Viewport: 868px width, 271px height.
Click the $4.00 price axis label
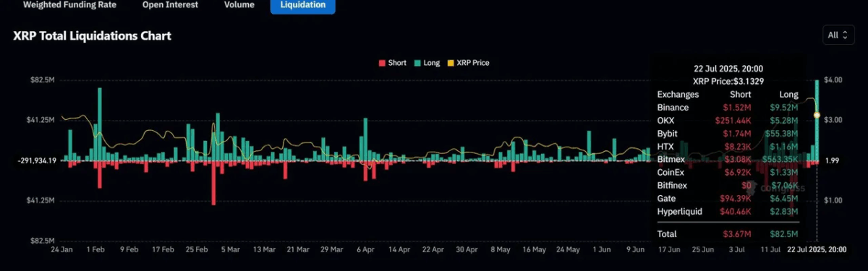[833, 80]
